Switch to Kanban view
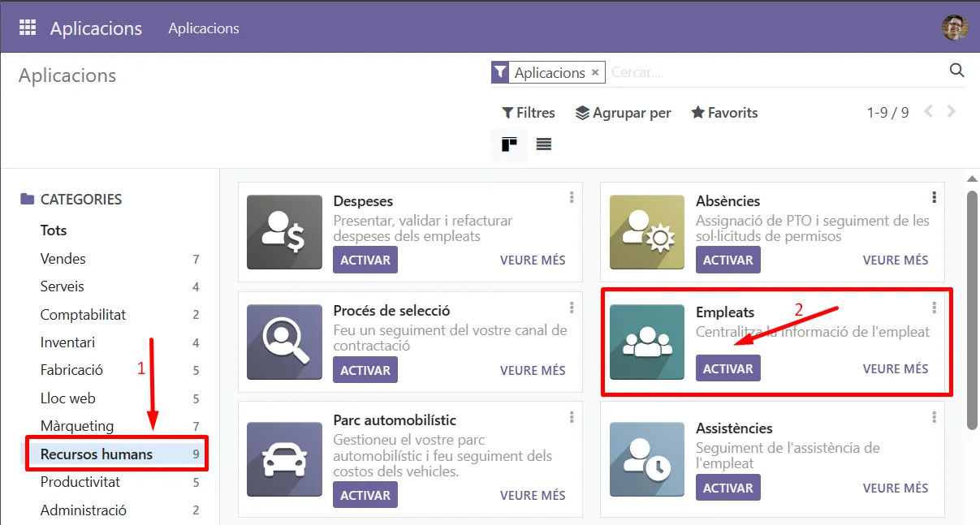 [509, 144]
